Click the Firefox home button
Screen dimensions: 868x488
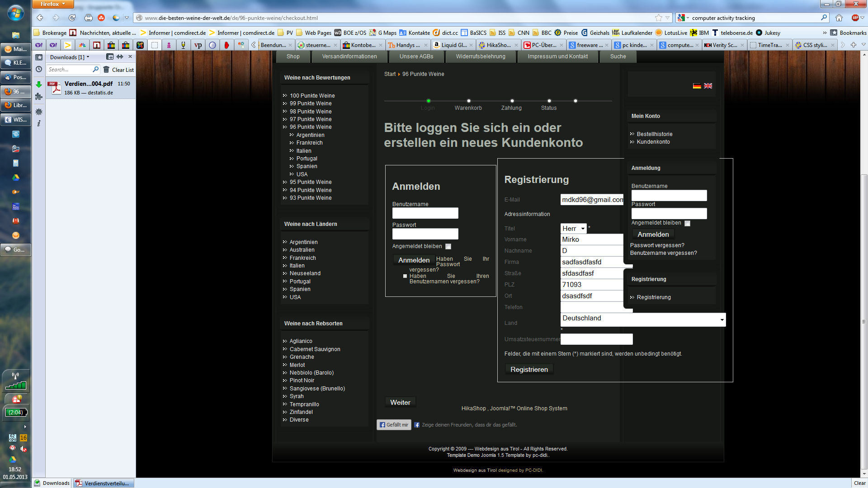click(x=839, y=18)
